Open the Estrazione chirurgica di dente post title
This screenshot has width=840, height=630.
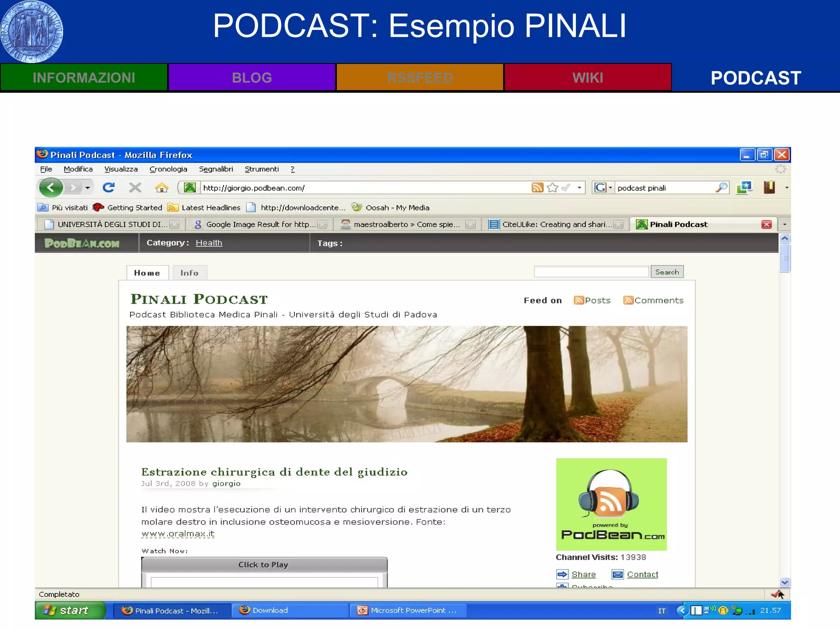(274, 472)
